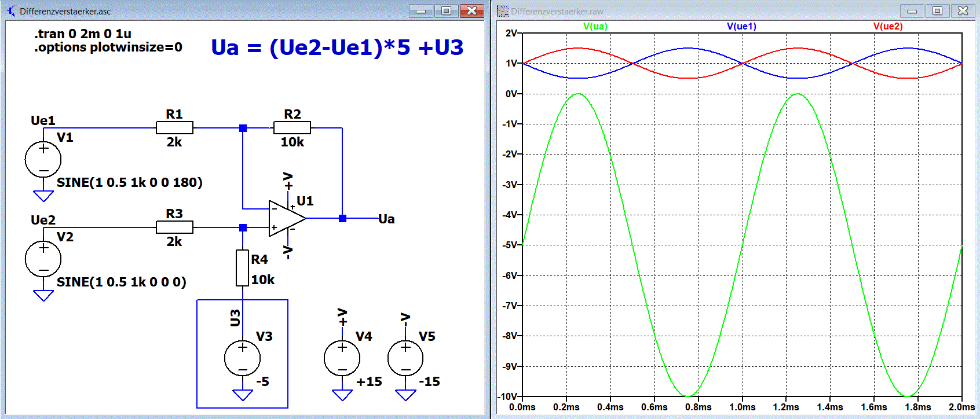Click the 2k value under R1
The image size is (980, 419).
174,142
